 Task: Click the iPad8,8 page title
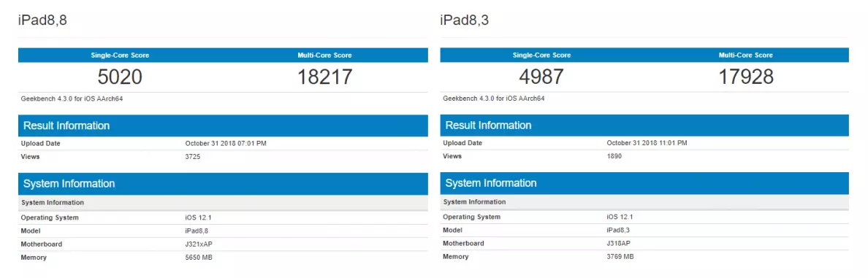[43, 20]
